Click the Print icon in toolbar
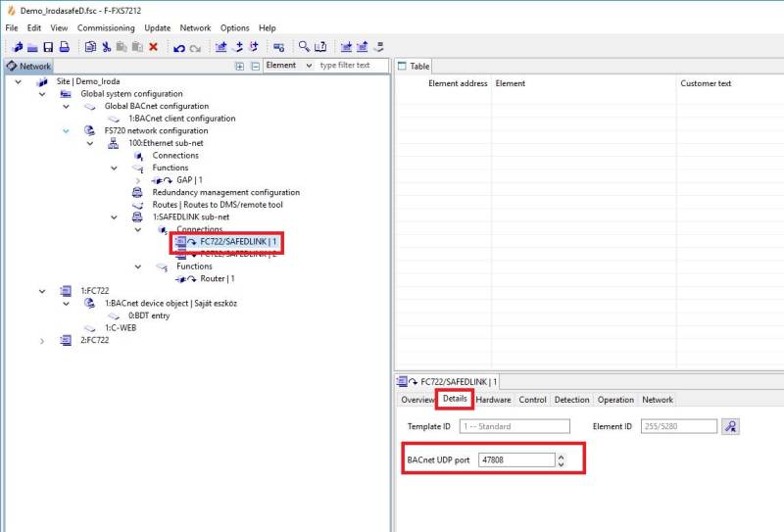The width and height of the screenshot is (784, 532). click(64, 47)
